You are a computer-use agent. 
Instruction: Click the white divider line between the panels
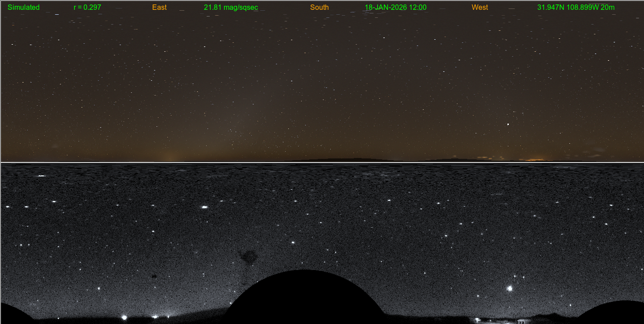[322, 162]
